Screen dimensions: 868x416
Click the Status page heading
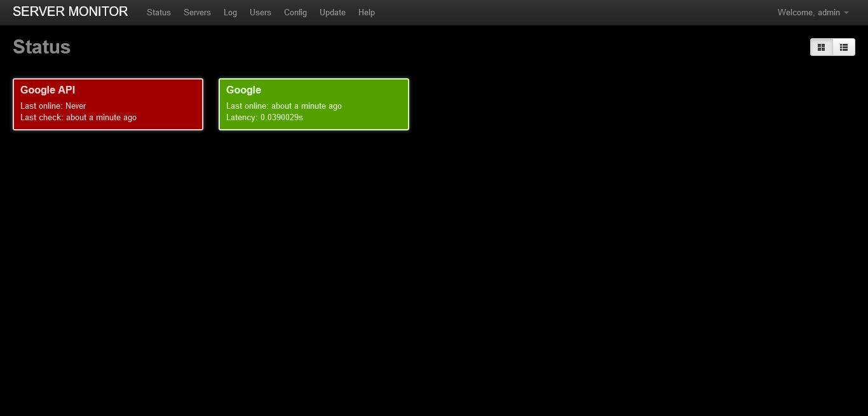click(41, 47)
